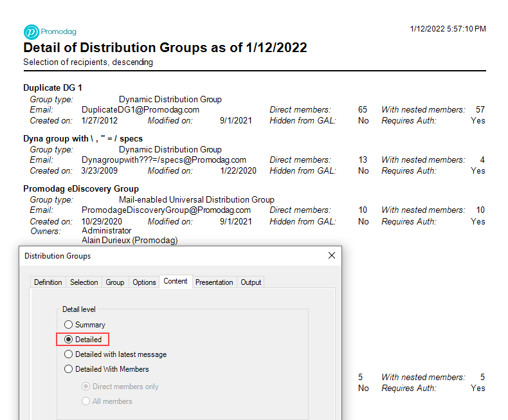
Task: Click the Detail level group label
Action: pyautogui.click(x=78, y=309)
